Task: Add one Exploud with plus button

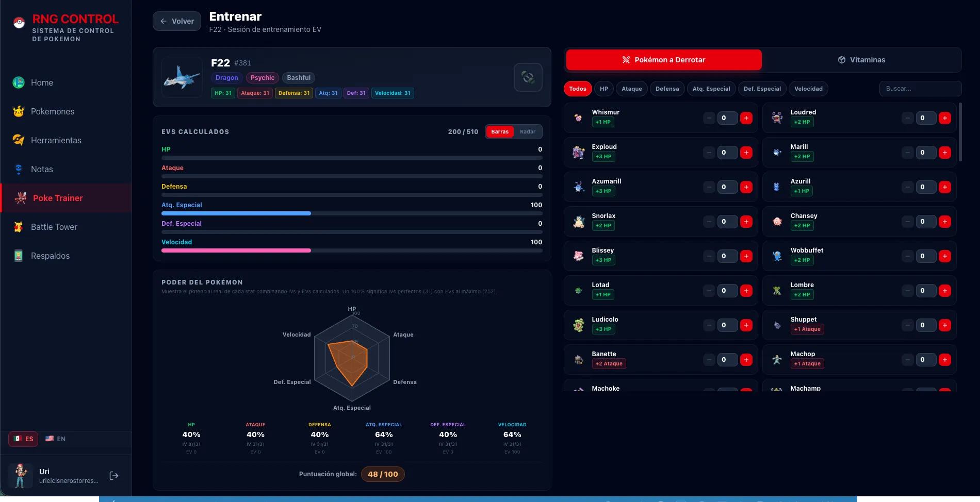Action: tap(746, 153)
